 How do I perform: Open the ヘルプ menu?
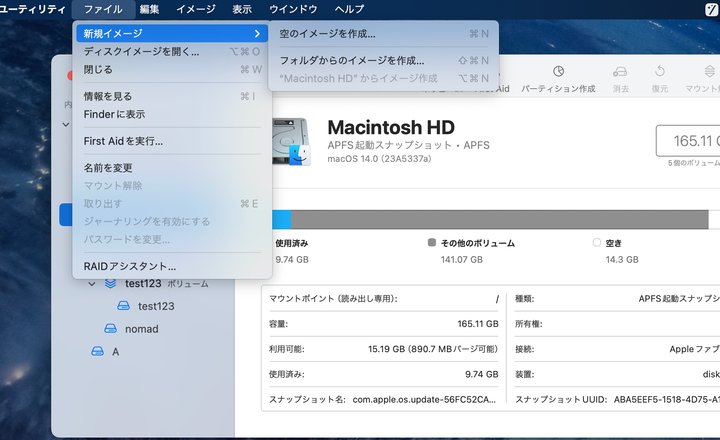(349, 9)
